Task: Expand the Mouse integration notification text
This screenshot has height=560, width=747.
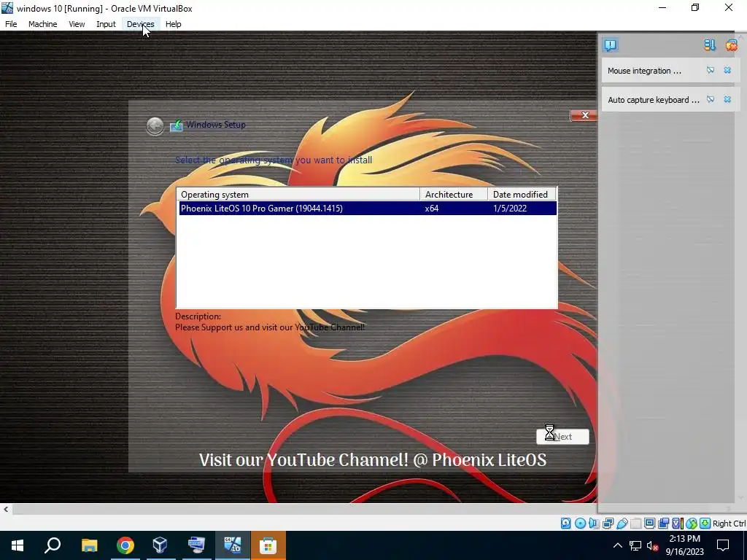Action: (x=644, y=71)
